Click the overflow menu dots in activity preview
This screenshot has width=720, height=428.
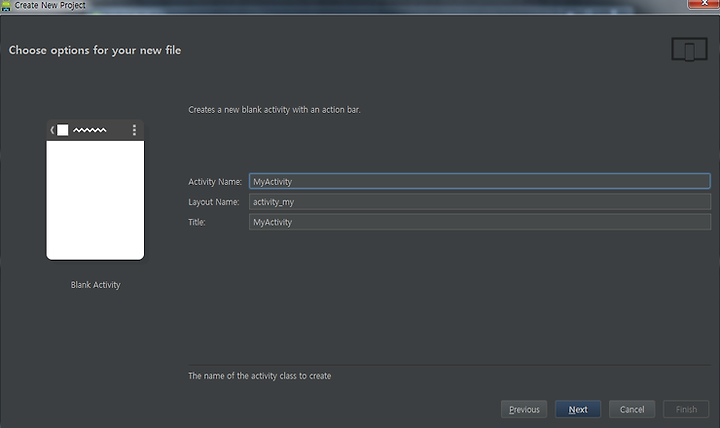134,130
